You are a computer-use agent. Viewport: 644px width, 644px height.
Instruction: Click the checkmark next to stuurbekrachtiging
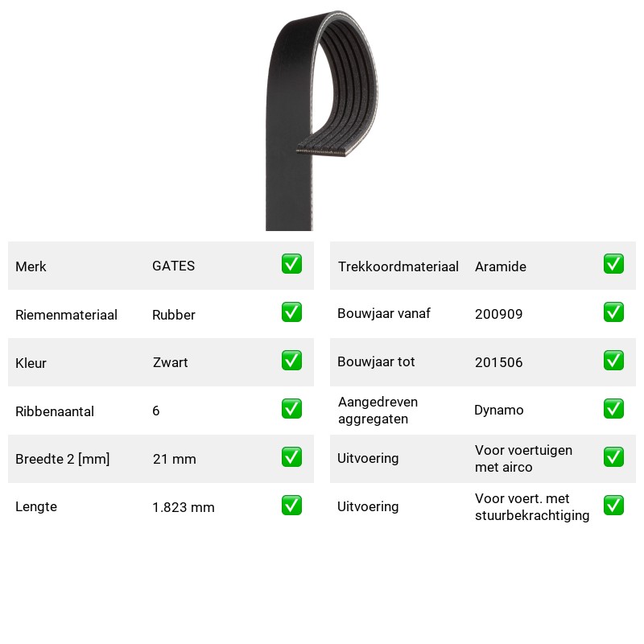click(613, 506)
